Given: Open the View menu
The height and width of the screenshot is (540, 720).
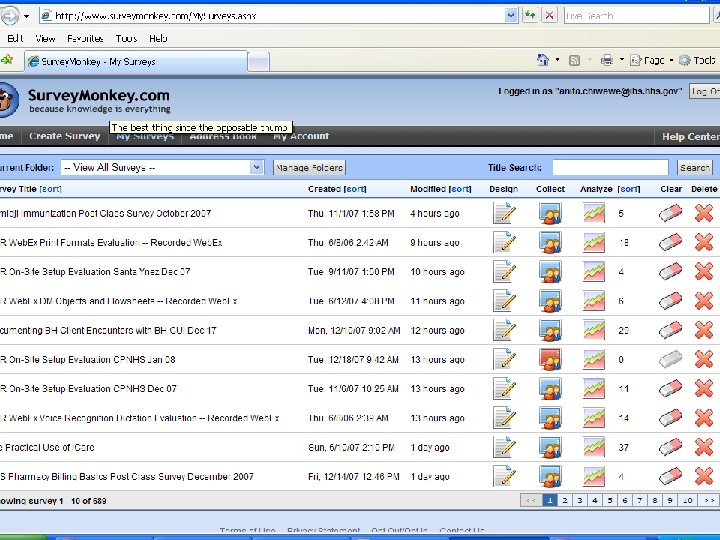Looking at the screenshot, I should click(x=45, y=39).
